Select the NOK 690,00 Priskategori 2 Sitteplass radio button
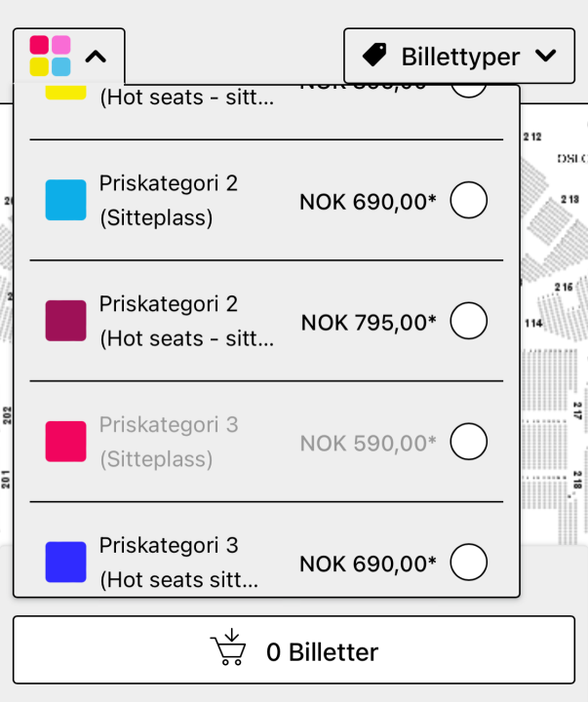Image resolution: width=588 pixels, height=702 pixels. click(469, 201)
